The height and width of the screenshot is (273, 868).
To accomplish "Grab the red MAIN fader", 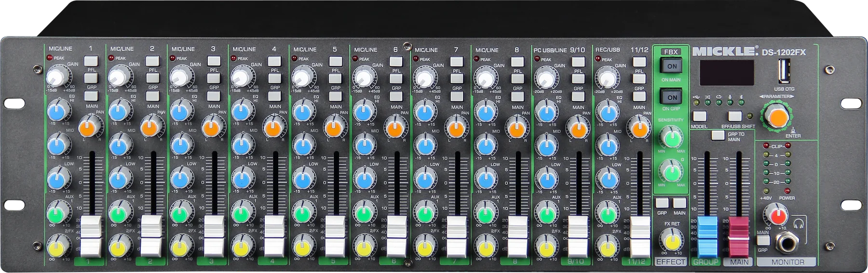I will [x=739, y=236].
